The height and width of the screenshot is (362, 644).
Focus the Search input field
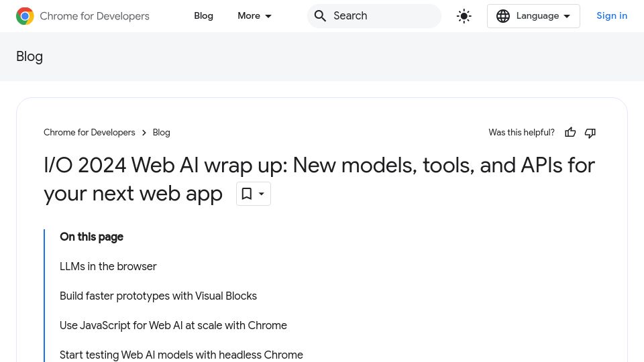pyautogui.click(x=374, y=16)
